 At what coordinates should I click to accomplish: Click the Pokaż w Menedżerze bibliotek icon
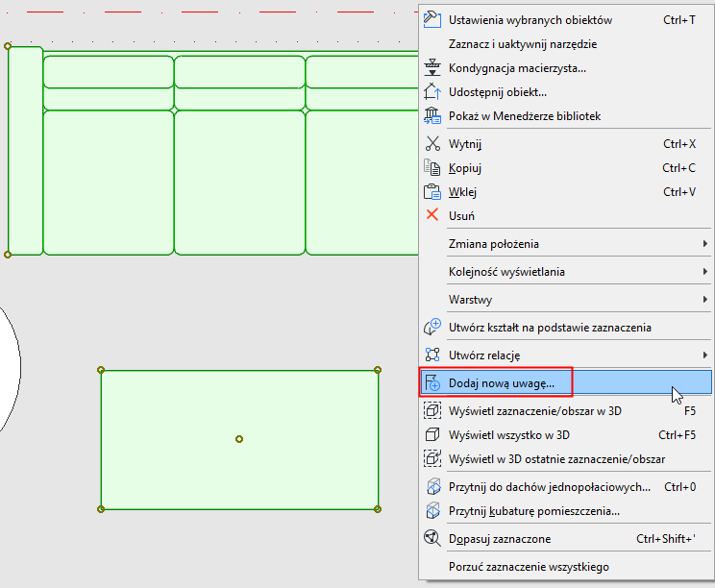click(x=431, y=116)
